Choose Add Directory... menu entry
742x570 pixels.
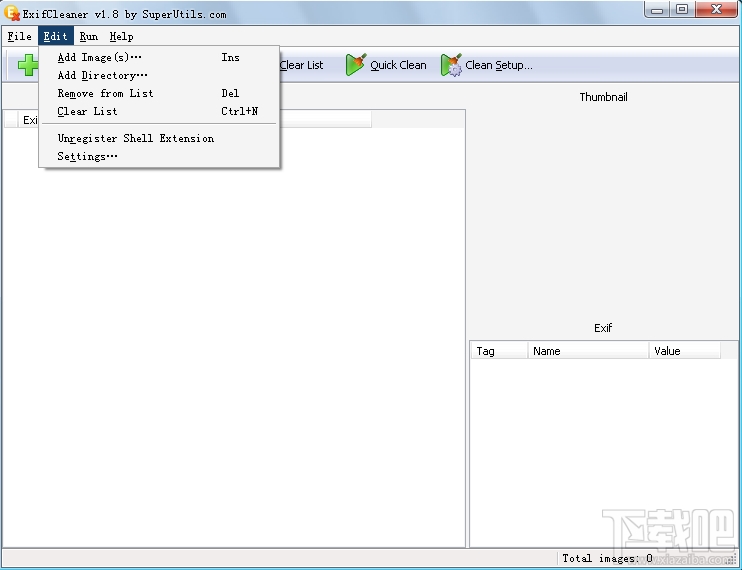(x=159, y=75)
